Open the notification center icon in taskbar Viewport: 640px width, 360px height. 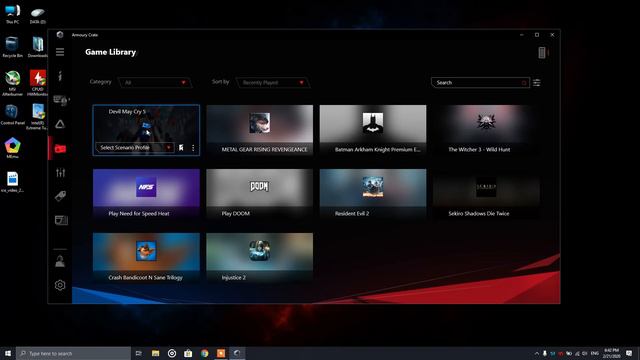pyautogui.click(x=629, y=353)
